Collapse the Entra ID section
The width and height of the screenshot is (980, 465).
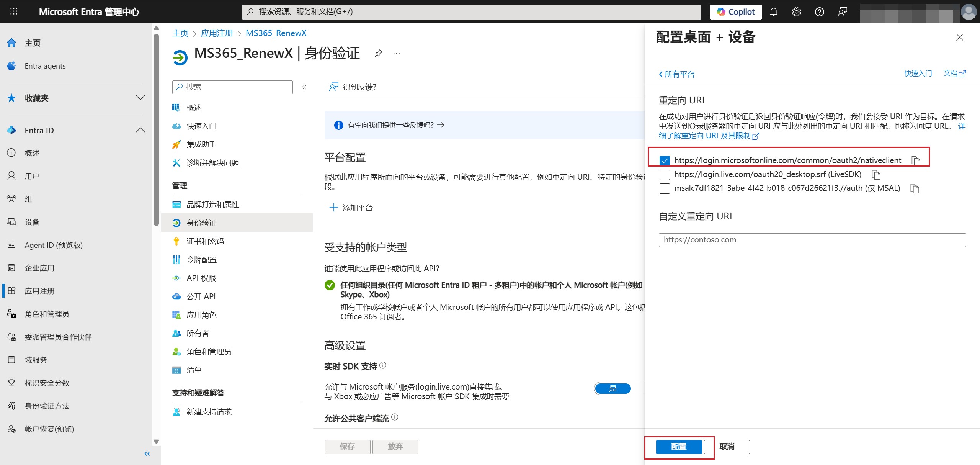click(x=140, y=130)
